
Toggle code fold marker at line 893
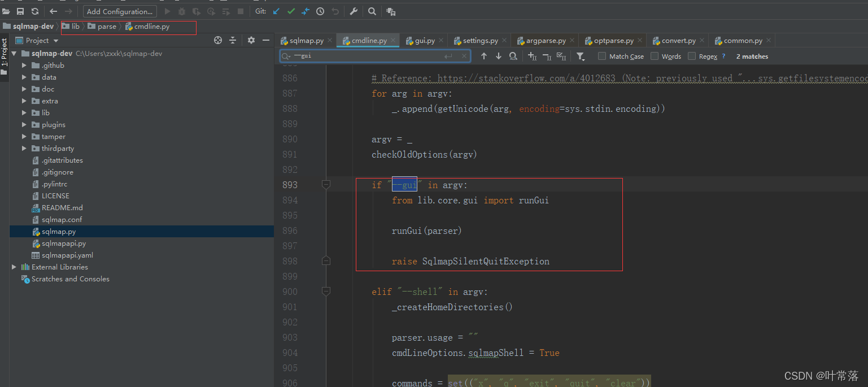pos(326,185)
